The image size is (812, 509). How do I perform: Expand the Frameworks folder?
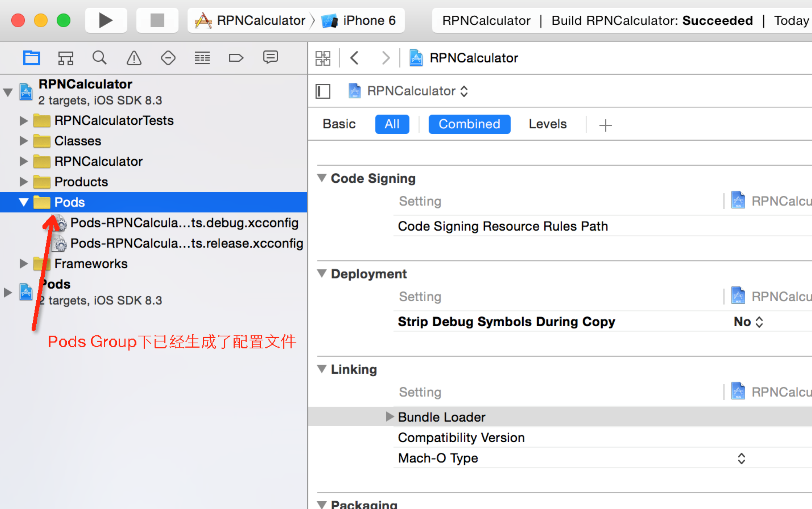coord(23,264)
